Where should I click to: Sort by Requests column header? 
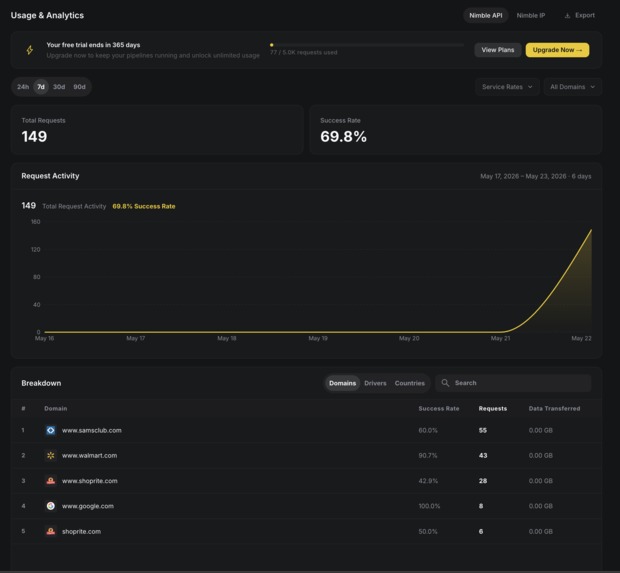click(x=493, y=408)
